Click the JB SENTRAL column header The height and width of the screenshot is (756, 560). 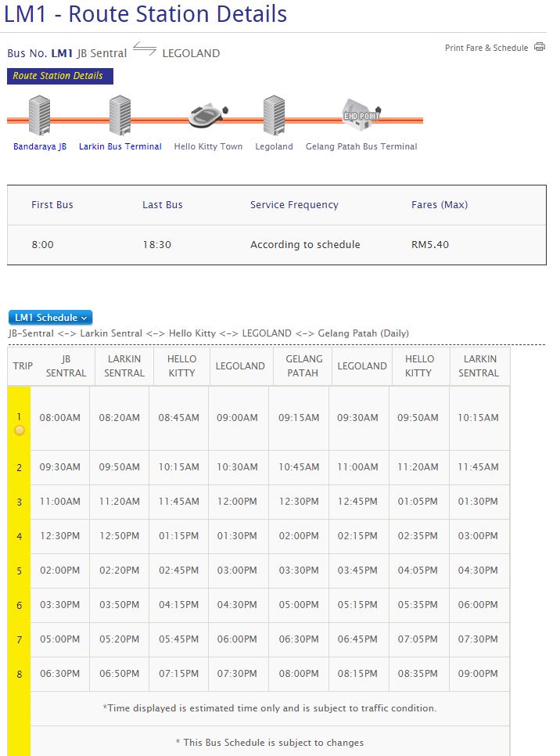tap(66, 366)
